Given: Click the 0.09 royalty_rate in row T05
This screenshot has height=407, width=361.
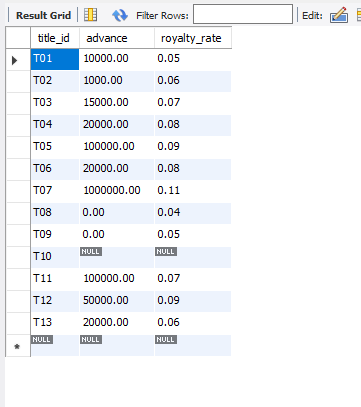Looking at the screenshot, I should click(193, 147).
